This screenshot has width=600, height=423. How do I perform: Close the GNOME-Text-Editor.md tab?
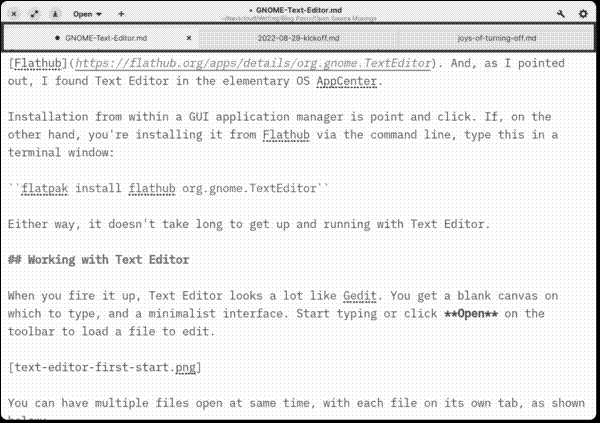189,38
